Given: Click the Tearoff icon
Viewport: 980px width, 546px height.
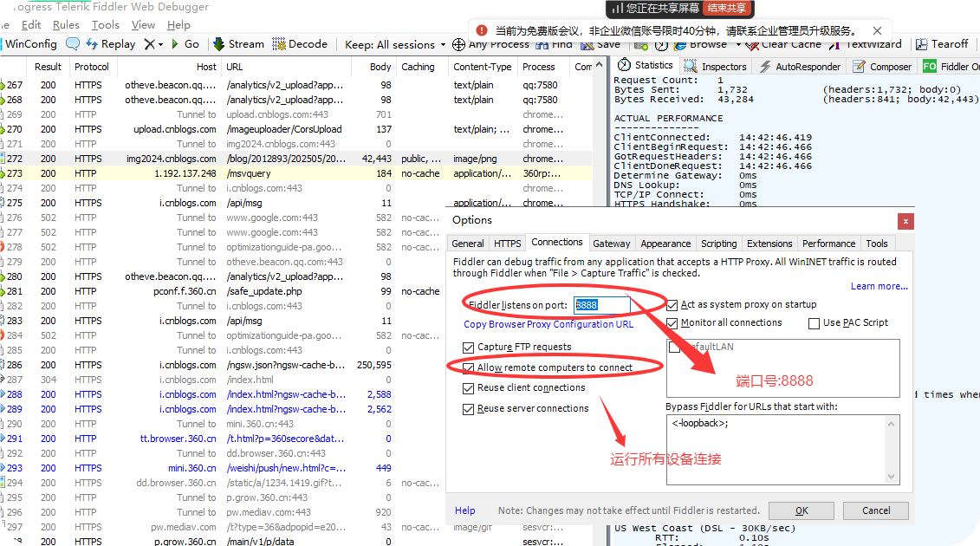Looking at the screenshot, I should click(921, 44).
